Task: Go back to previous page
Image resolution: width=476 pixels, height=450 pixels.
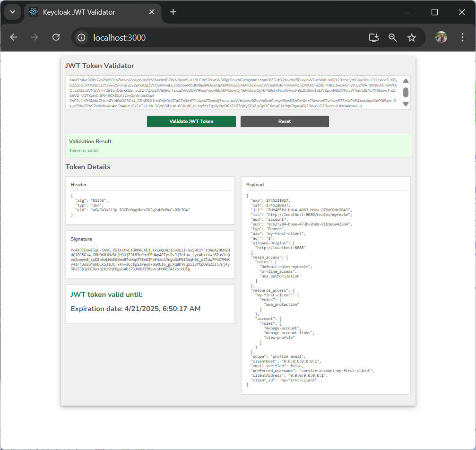Action: [x=14, y=37]
